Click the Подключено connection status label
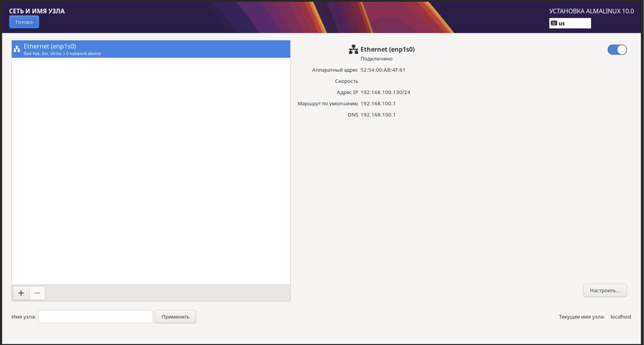Screen dimensions: 644x345 pos(376,59)
